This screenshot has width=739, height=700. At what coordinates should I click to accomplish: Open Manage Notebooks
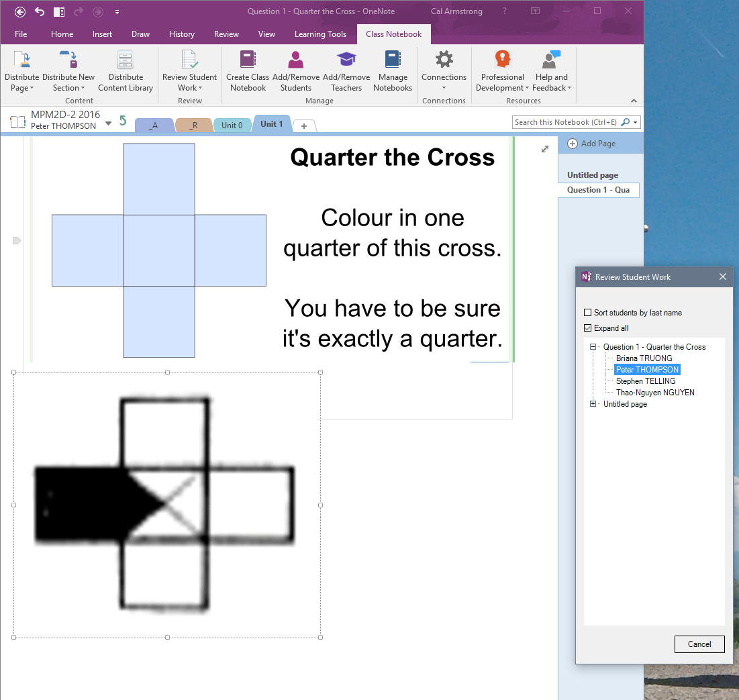tap(393, 70)
